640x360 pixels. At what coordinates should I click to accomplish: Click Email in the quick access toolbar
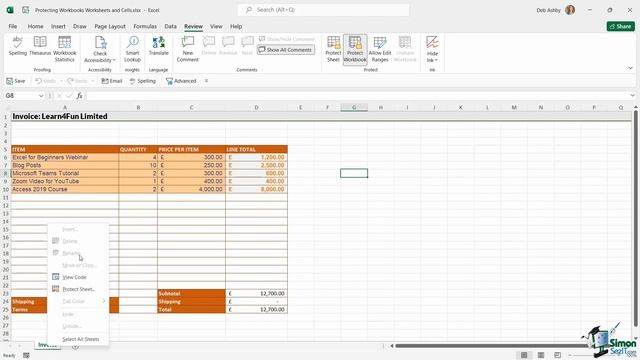[112, 81]
